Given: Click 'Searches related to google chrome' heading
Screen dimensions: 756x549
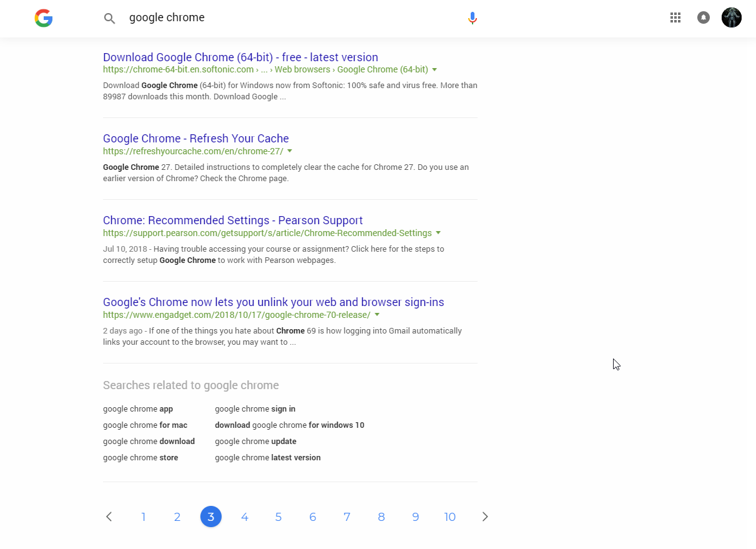Looking at the screenshot, I should 191,385.
